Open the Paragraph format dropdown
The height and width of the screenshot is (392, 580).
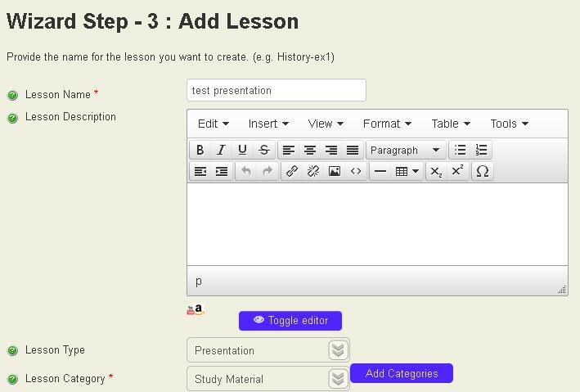(x=406, y=150)
